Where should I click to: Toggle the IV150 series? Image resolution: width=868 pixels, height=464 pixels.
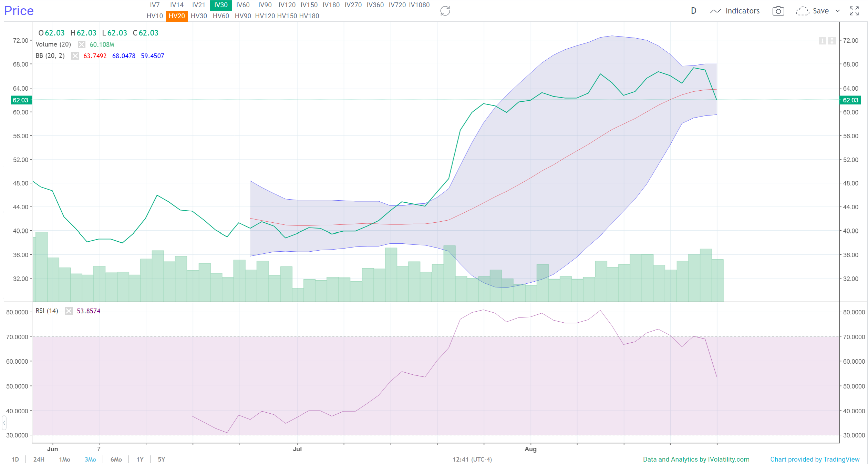click(x=309, y=5)
